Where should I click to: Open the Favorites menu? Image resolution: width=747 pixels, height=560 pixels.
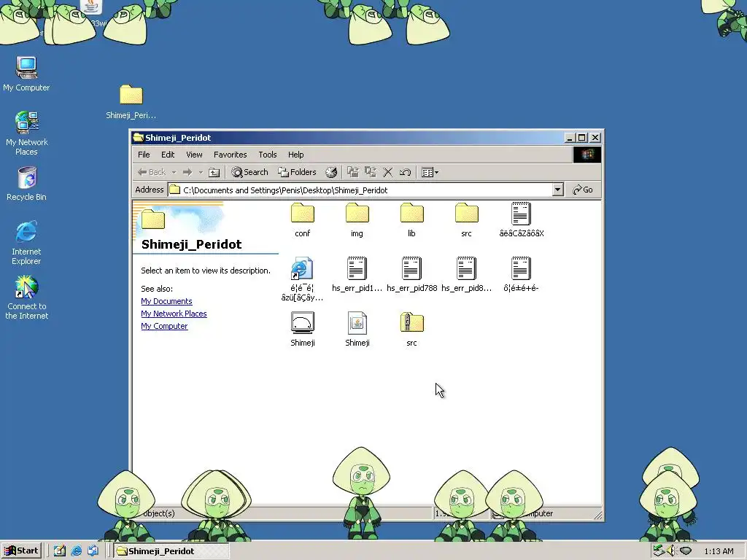230,155
